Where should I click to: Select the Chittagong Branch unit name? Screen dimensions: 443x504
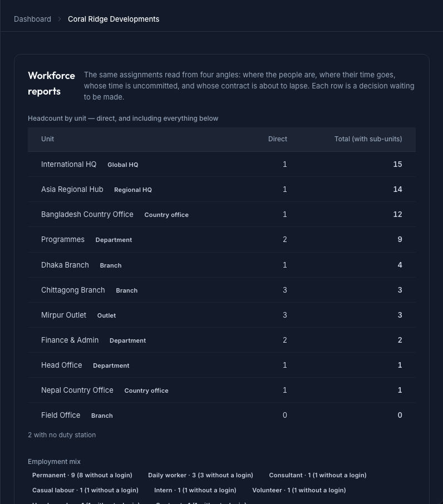click(x=73, y=290)
